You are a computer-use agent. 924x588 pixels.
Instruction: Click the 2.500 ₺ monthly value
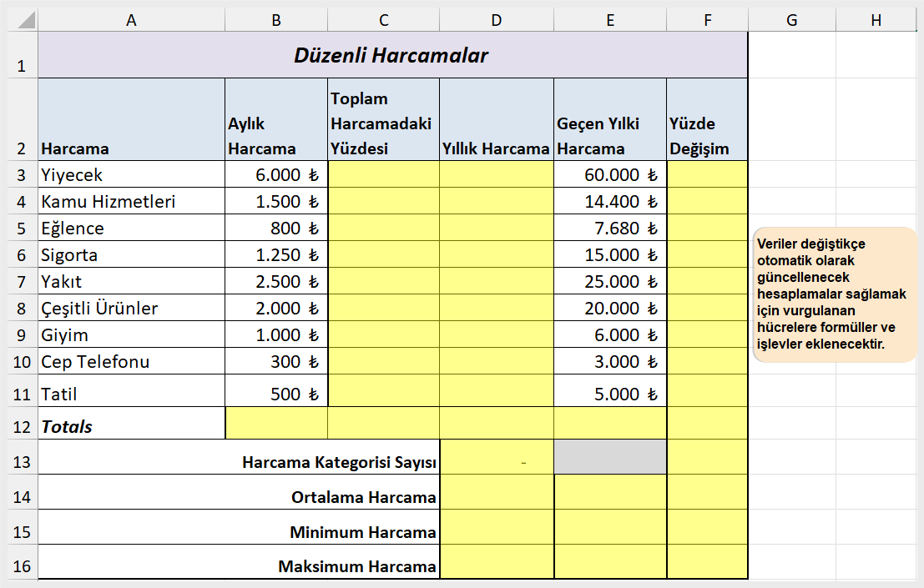tap(275, 281)
